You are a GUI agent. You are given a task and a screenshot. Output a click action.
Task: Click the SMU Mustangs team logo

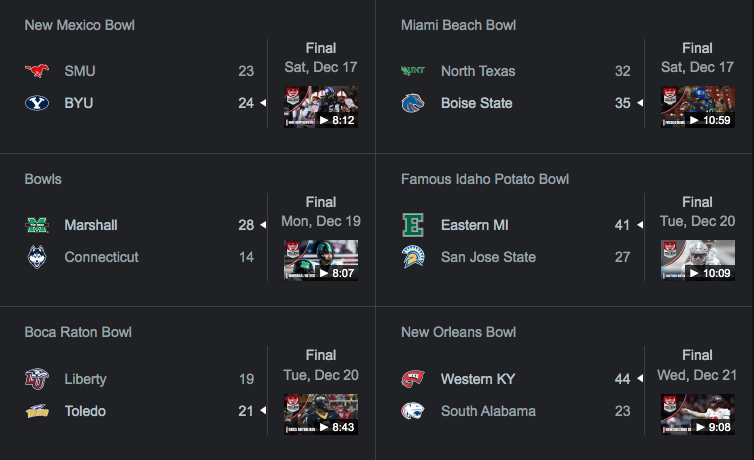coord(36,71)
